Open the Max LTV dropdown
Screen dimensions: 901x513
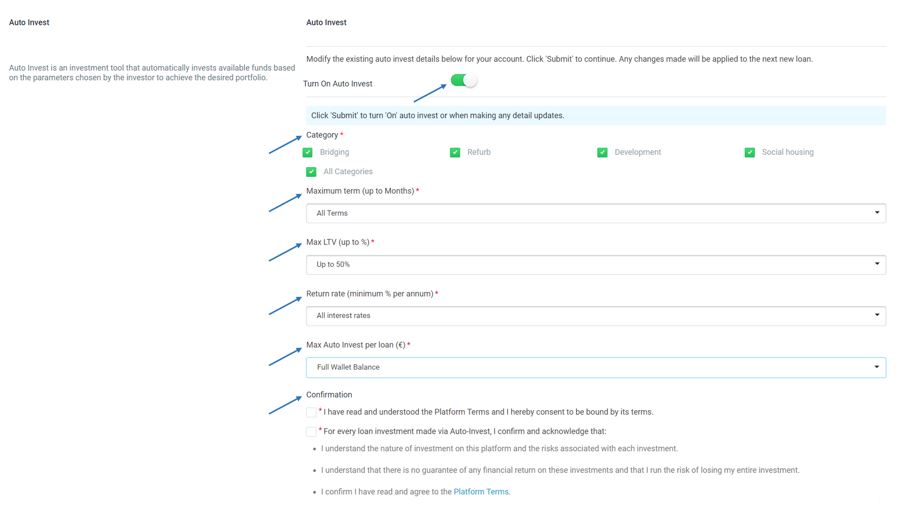click(x=595, y=265)
